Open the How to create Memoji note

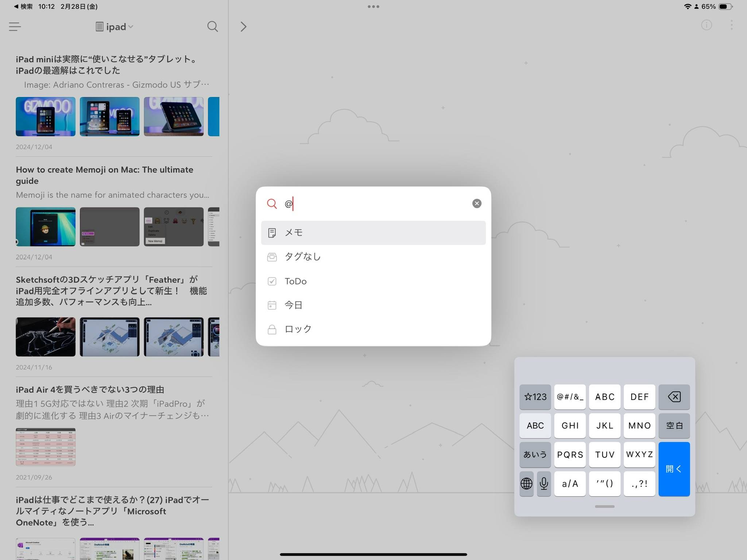[114, 211]
